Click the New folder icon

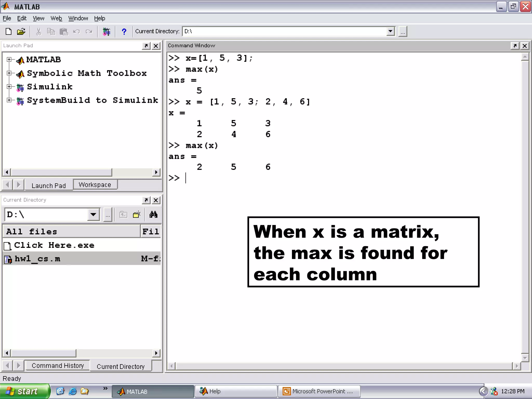136,215
